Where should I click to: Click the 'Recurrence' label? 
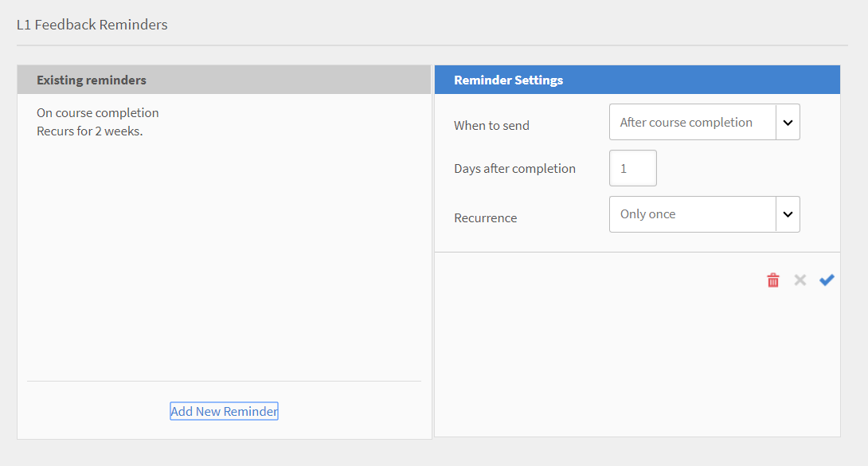click(x=485, y=217)
